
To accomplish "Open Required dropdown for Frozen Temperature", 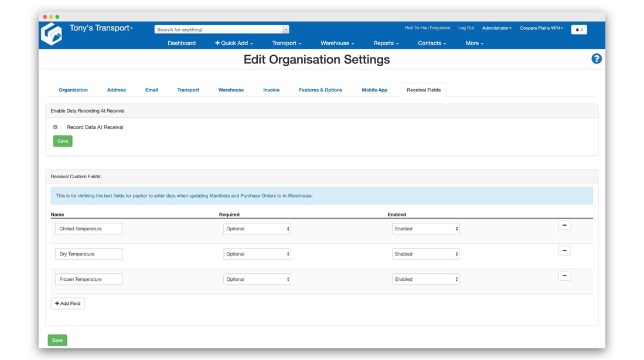I will coord(257,279).
